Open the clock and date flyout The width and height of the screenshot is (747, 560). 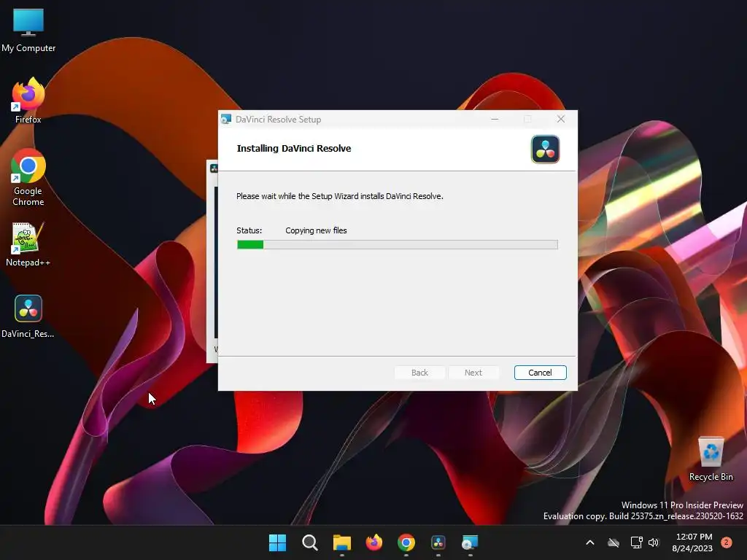coord(693,542)
